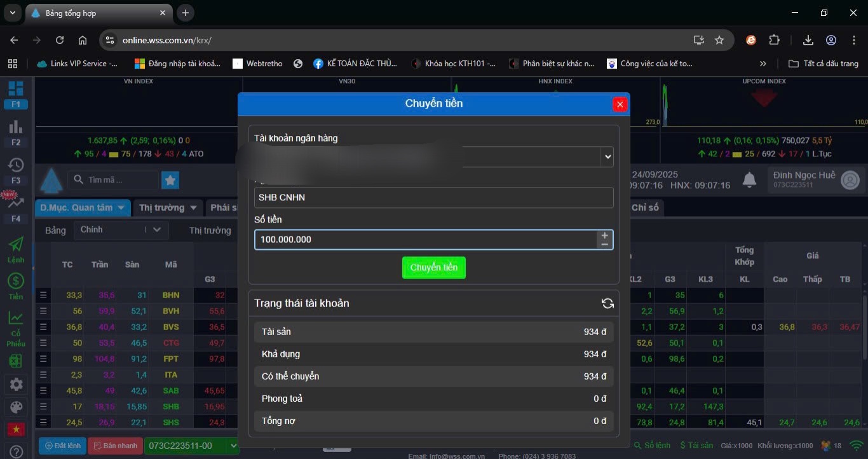Decrease amount with the minus stepper

coord(604,245)
